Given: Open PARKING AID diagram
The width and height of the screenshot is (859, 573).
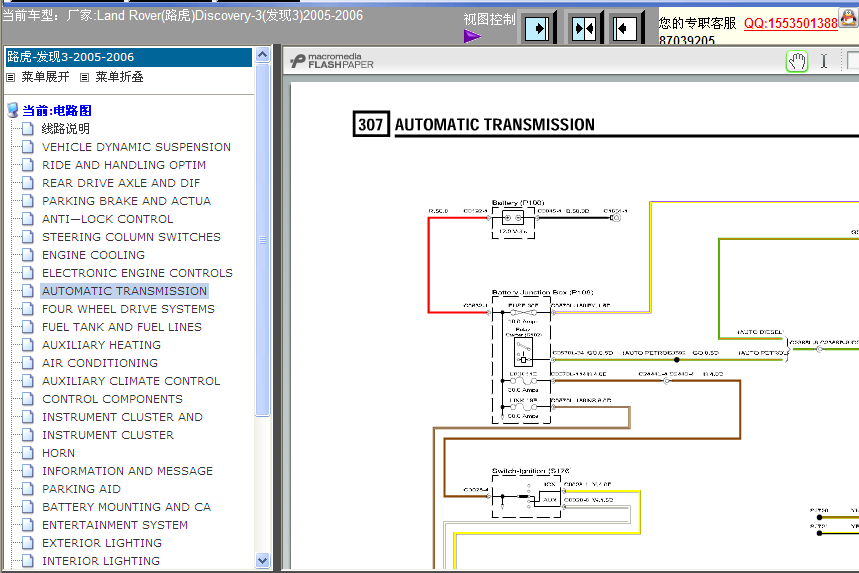Looking at the screenshot, I should pyautogui.click(x=82, y=489).
